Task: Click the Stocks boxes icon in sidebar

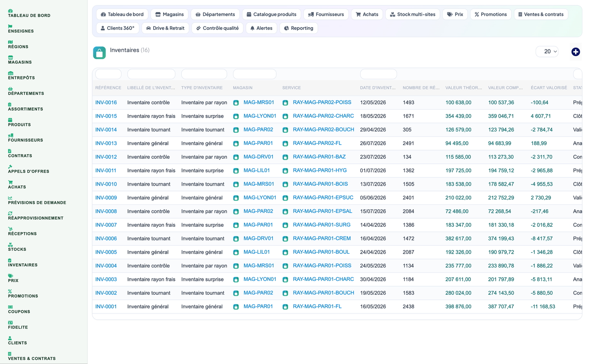Action: tap(10, 245)
